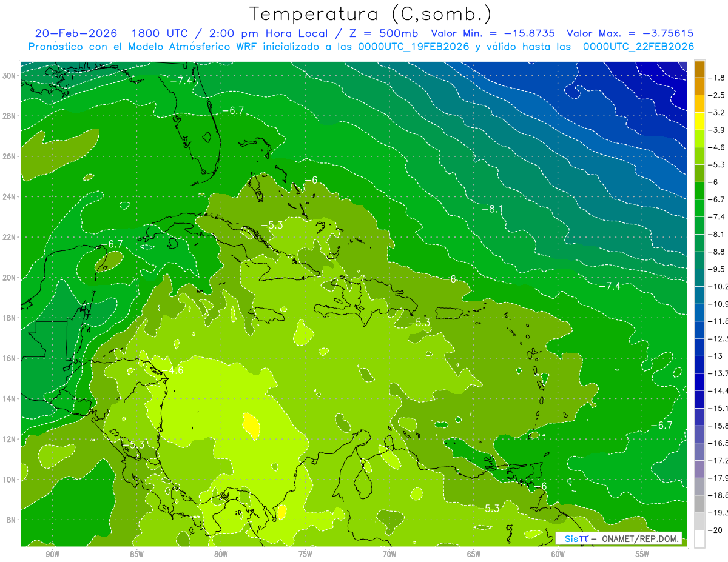Click the white bottom swatch of the color bar
This screenshot has width=728, height=562.
pos(699,538)
